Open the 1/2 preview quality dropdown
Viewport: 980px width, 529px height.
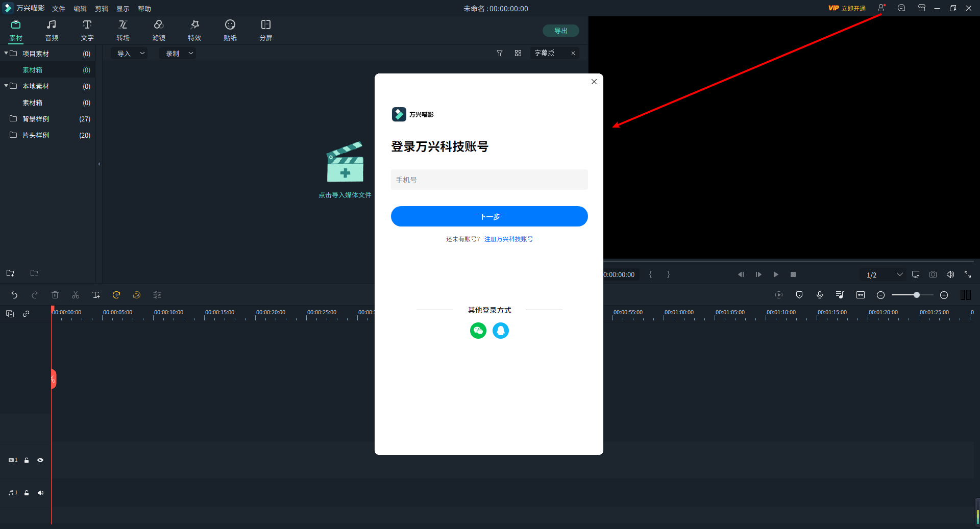pyautogui.click(x=883, y=275)
